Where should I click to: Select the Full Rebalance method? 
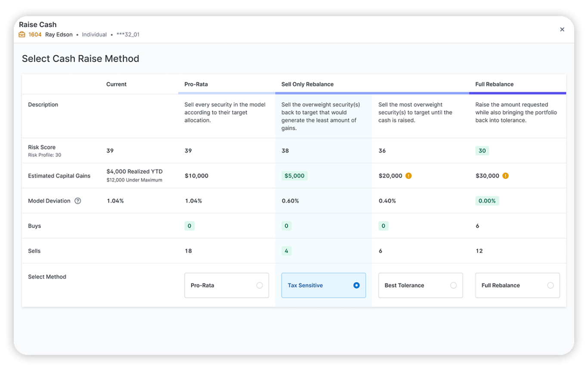(551, 285)
